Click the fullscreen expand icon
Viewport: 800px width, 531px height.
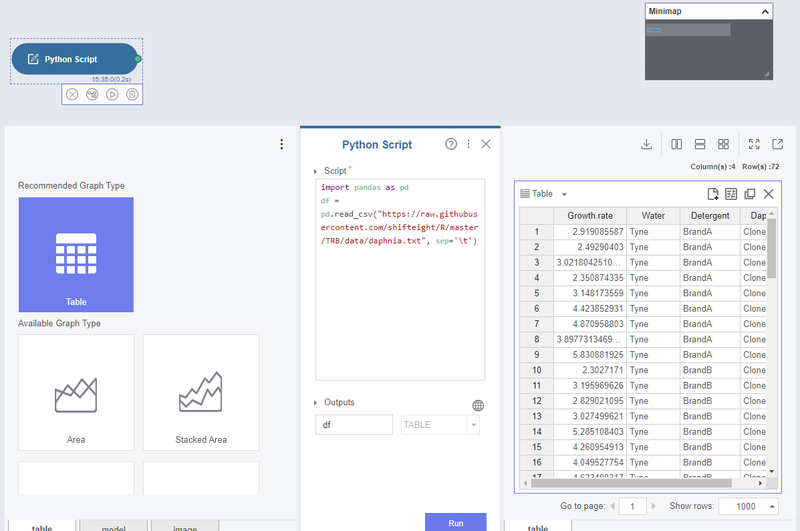754,145
